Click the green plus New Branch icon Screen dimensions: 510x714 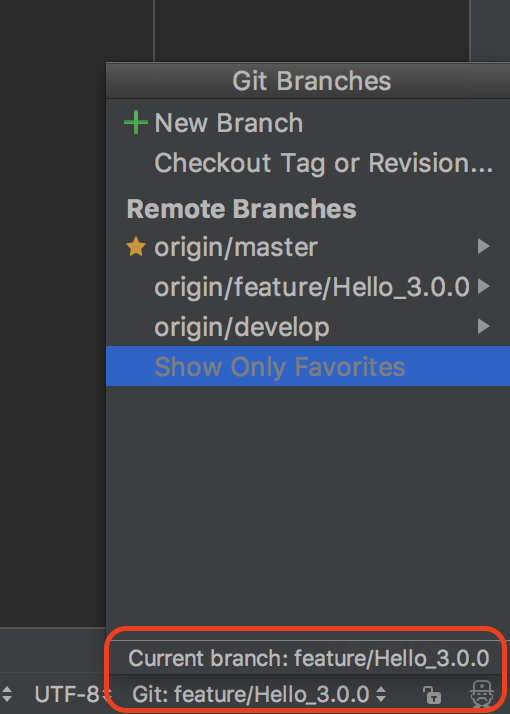[136, 123]
